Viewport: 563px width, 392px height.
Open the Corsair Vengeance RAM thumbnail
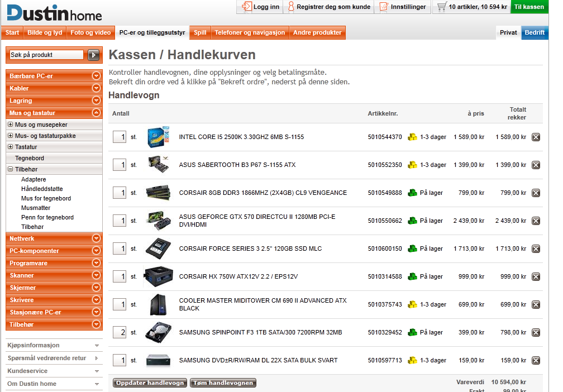click(159, 193)
